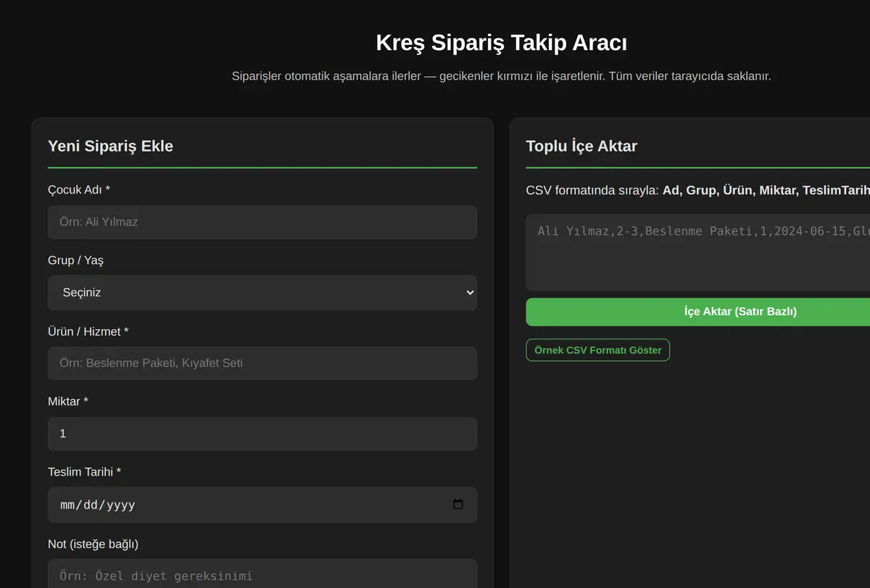870x588 pixels.
Task: Click the Toplu İçe Aktar heading
Action: pyautogui.click(x=581, y=146)
